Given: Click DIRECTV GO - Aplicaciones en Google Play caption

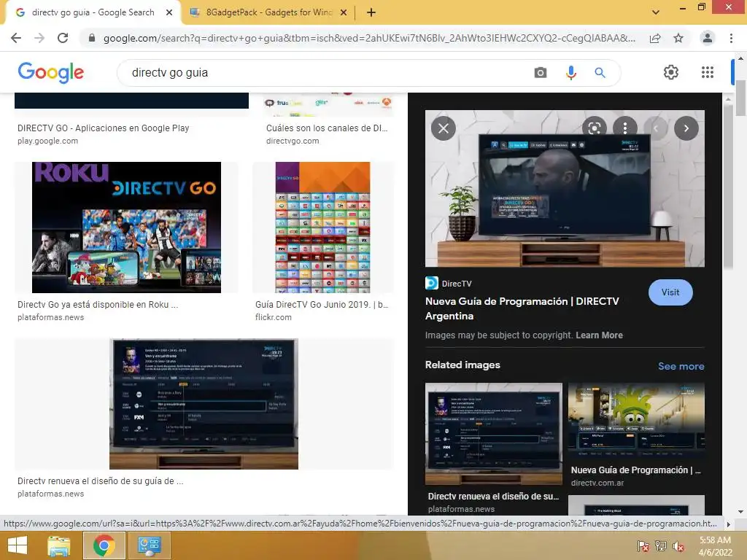Looking at the screenshot, I should (x=104, y=128).
